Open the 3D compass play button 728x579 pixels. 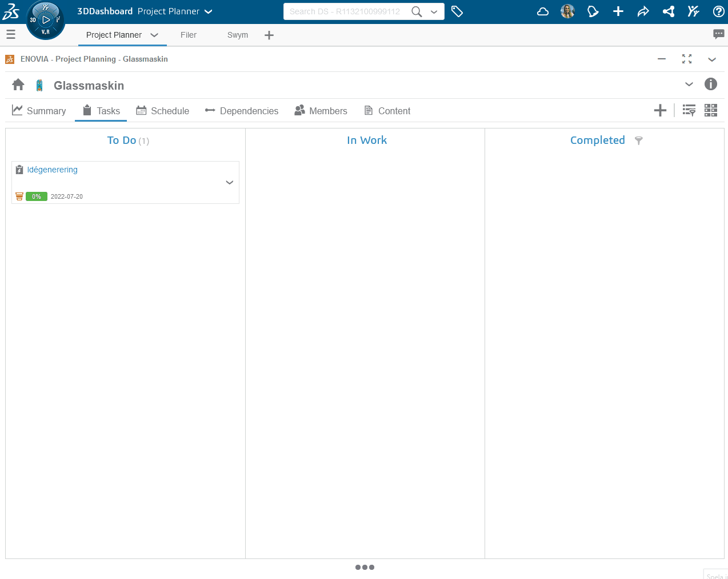pos(46,20)
